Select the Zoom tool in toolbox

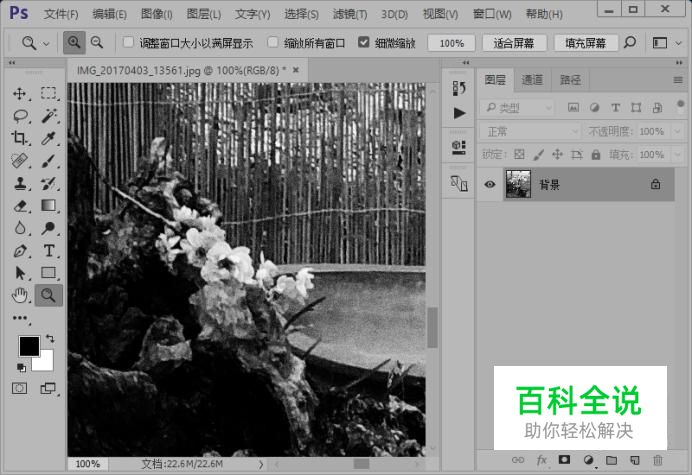pos(49,295)
